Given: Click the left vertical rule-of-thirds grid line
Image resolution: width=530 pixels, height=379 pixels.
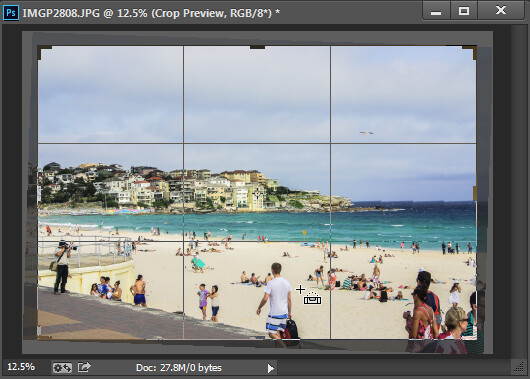Looking at the screenshot, I should click(184, 192).
